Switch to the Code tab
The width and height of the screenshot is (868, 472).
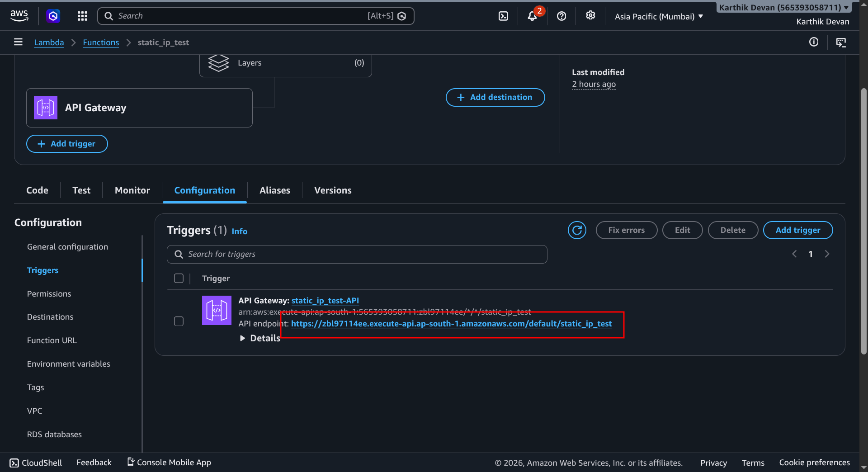(37, 190)
